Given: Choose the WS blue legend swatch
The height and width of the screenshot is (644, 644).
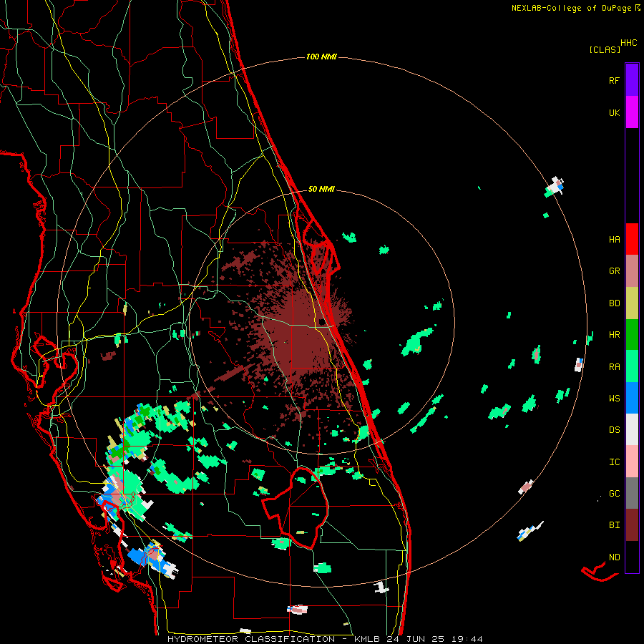Looking at the screenshot, I should click(632, 398).
